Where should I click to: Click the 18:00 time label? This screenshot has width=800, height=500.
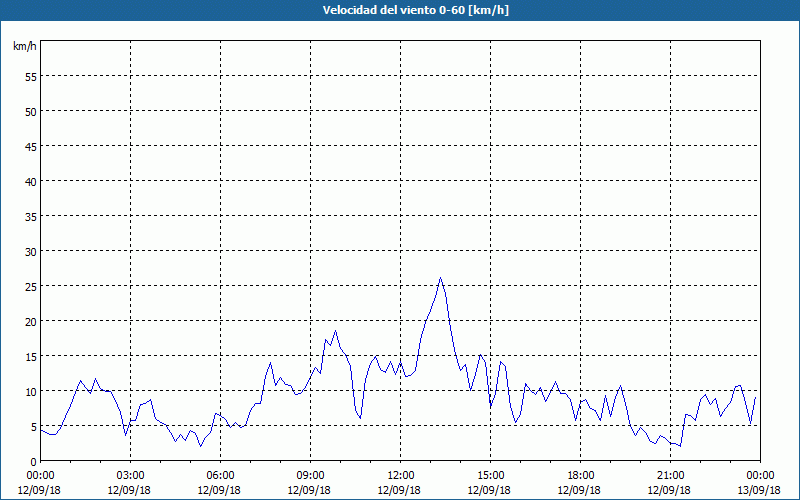tap(580, 476)
